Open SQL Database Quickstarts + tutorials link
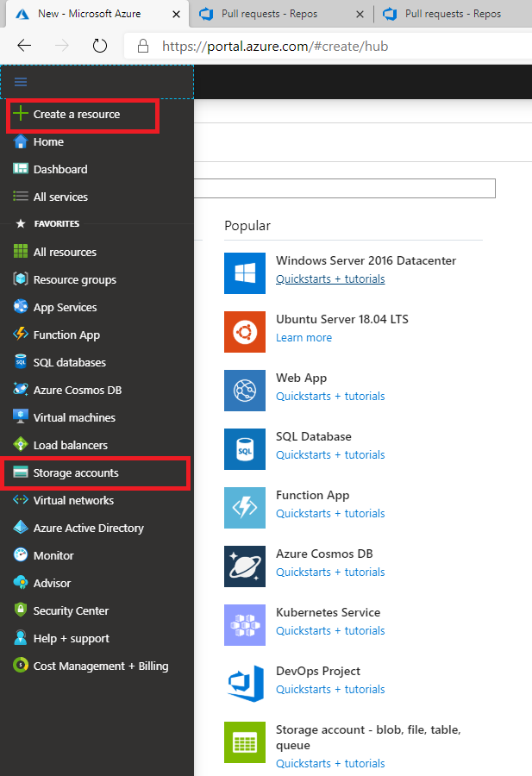The height and width of the screenshot is (776, 532). pos(330,454)
